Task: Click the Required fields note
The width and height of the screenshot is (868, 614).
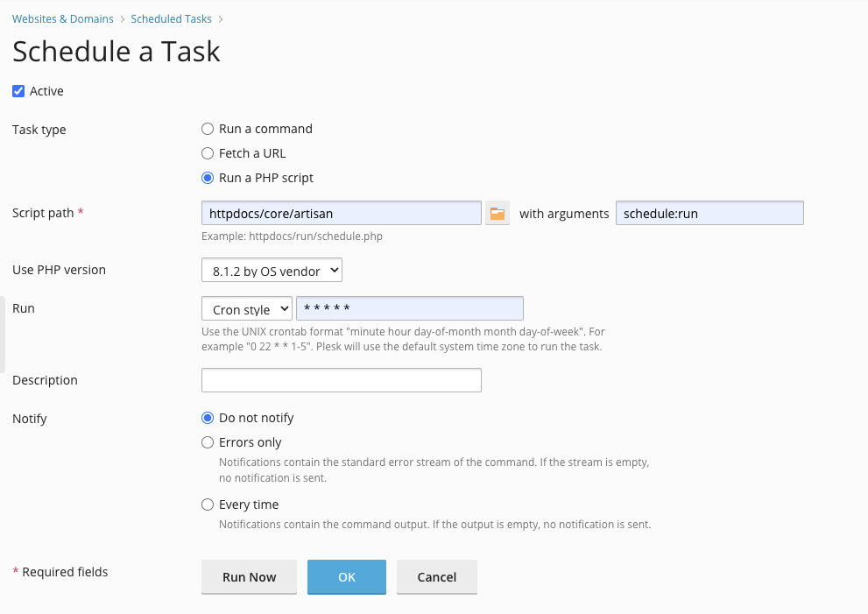Action: pyautogui.click(x=60, y=572)
